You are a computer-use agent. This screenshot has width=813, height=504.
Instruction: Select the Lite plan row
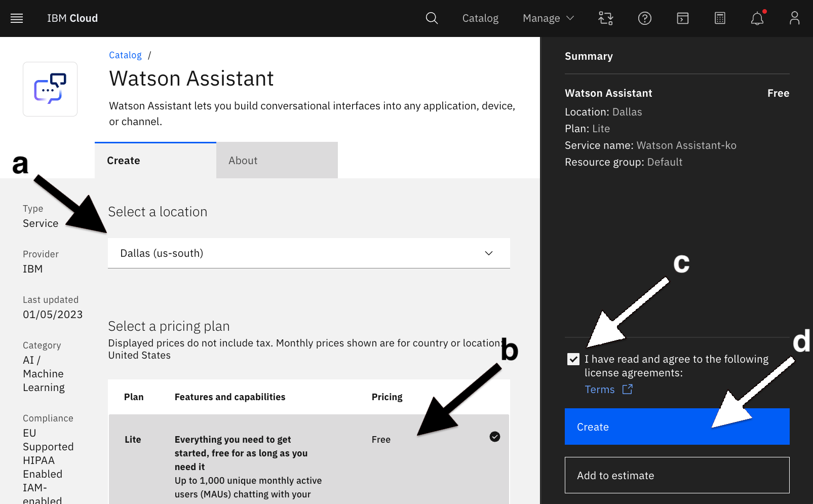pos(309,459)
